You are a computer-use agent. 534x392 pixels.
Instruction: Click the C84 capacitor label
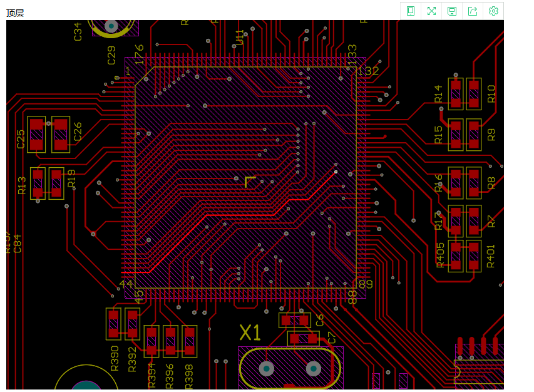click(18, 244)
